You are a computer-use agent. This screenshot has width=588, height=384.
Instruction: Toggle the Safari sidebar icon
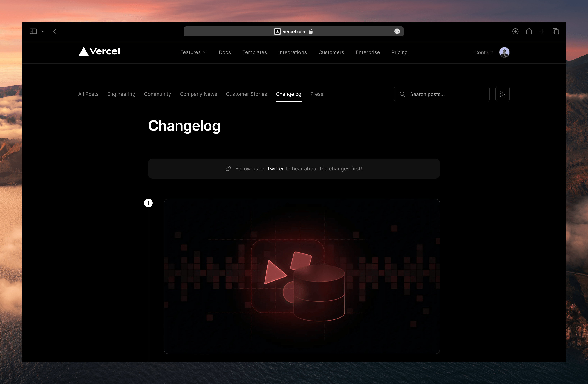(33, 31)
